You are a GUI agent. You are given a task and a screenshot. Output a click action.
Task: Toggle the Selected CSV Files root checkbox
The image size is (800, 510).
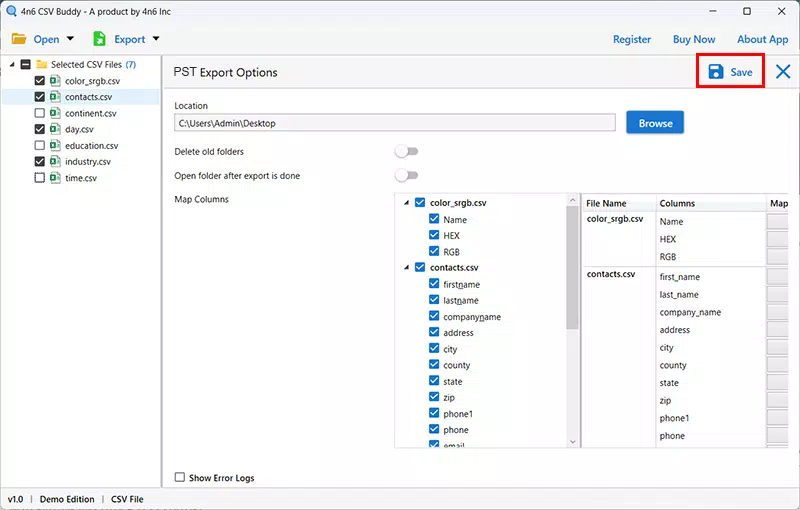[x=26, y=64]
